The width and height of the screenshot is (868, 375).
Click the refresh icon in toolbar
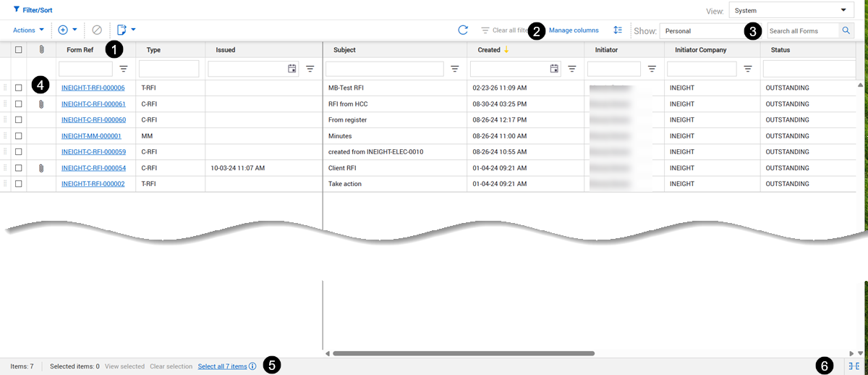463,30
